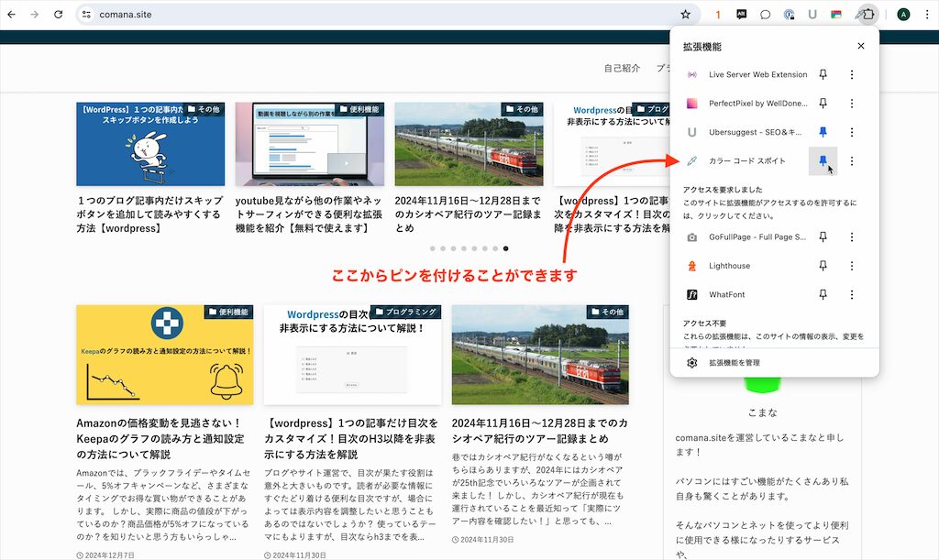Open more options for カラー コード スポイト
This screenshot has height=560, width=939.
click(x=852, y=160)
